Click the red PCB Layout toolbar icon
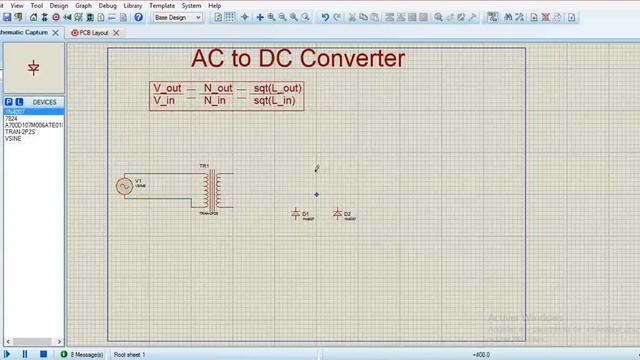The width and height of the screenshot is (640, 360). 56,17
